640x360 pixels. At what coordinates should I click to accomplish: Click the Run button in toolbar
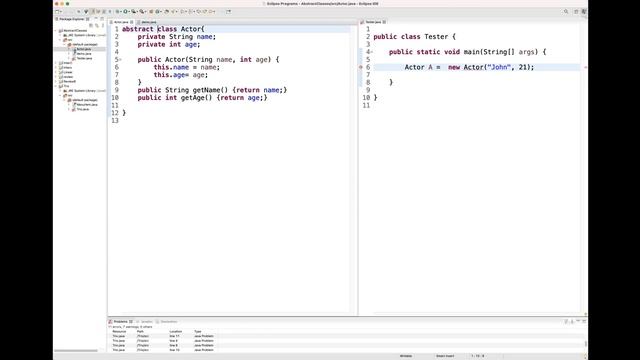click(125, 11)
